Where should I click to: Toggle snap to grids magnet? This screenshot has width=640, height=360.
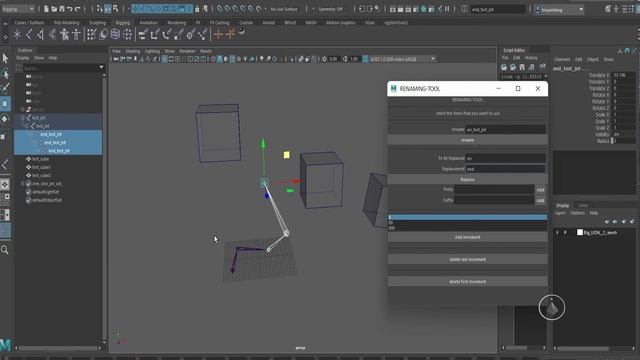220,9
